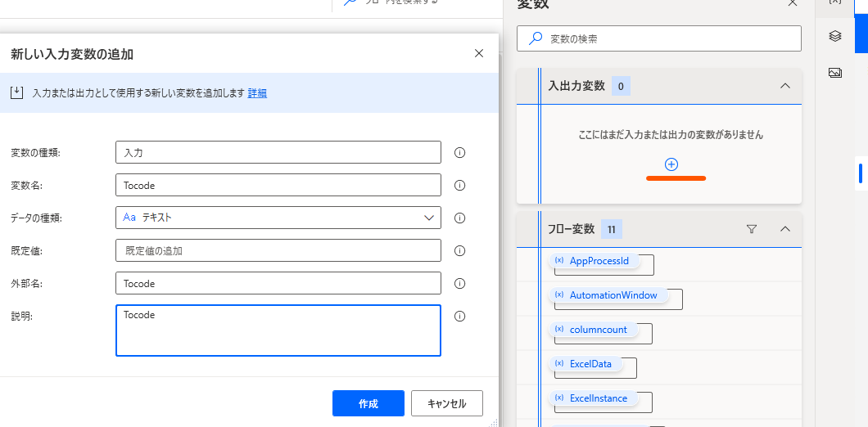Edit the 外部名 field containing Tocode
This screenshot has height=427, width=868.
click(278, 283)
